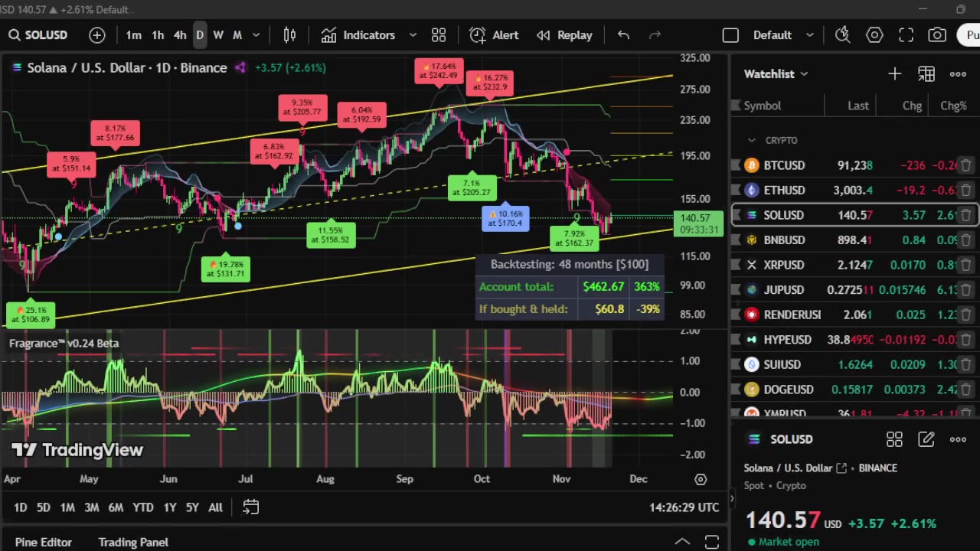Expand the bottom panel chevron
The height and width of the screenshot is (551, 980).
tap(681, 542)
